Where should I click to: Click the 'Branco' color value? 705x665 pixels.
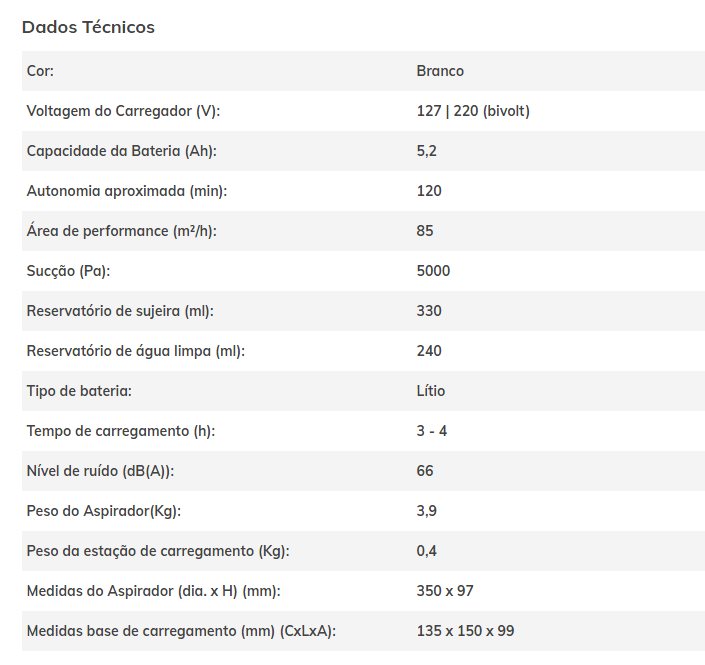(x=440, y=71)
